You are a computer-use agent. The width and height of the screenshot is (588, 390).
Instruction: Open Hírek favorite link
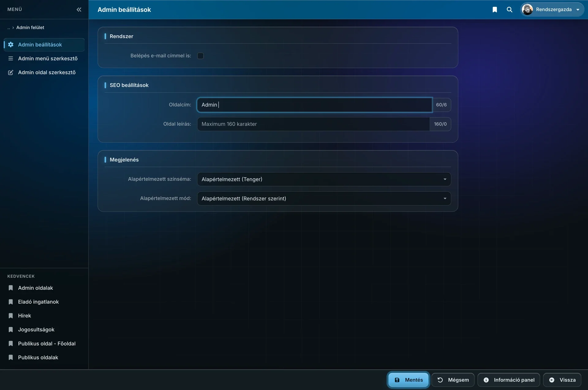[44, 316]
